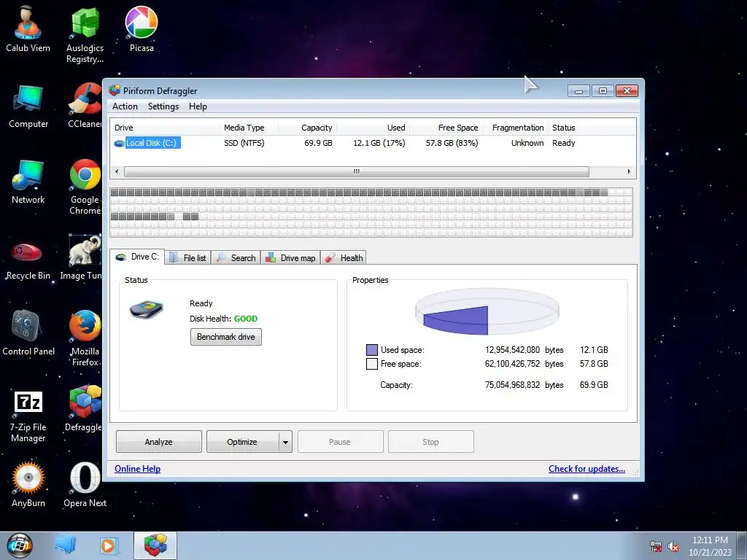Viewport: 747px width, 560px height.
Task: Click the Used space color swatch
Action: point(371,350)
